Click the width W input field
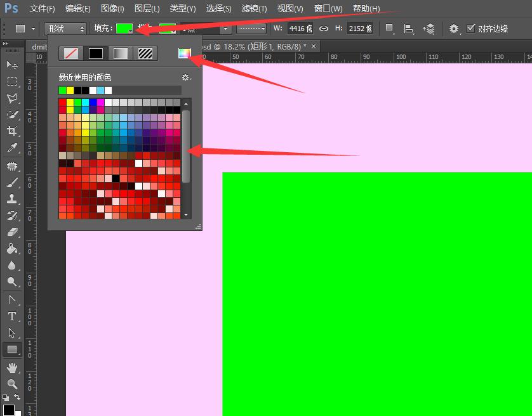Image resolution: width=532 pixels, height=416 pixels. (298, 29)
